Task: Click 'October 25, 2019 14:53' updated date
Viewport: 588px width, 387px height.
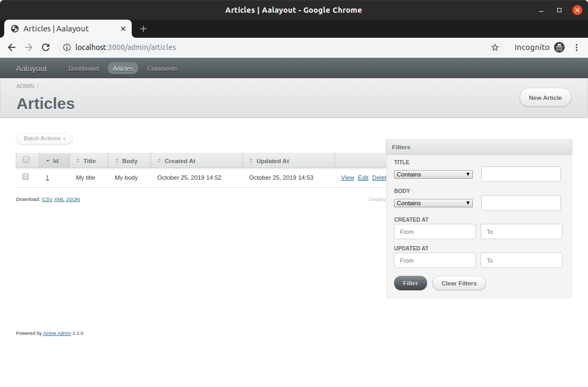Action: click(281, 178)
